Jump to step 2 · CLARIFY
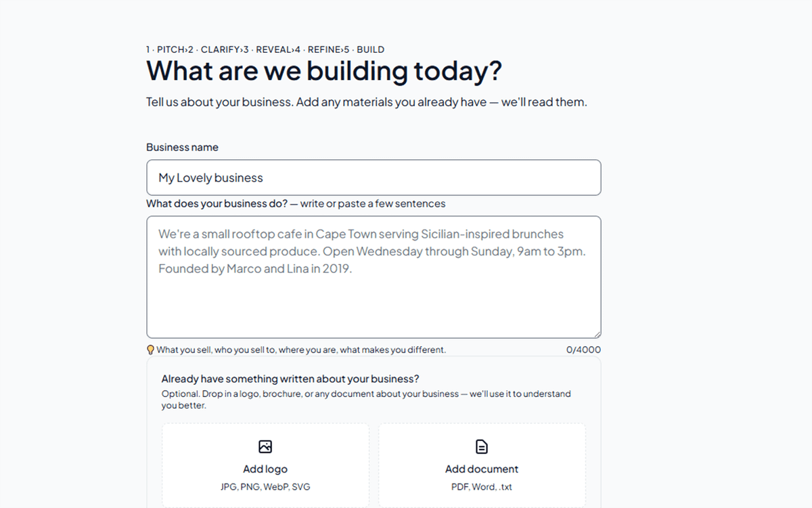The image size is (812, 508). [213, 49]
